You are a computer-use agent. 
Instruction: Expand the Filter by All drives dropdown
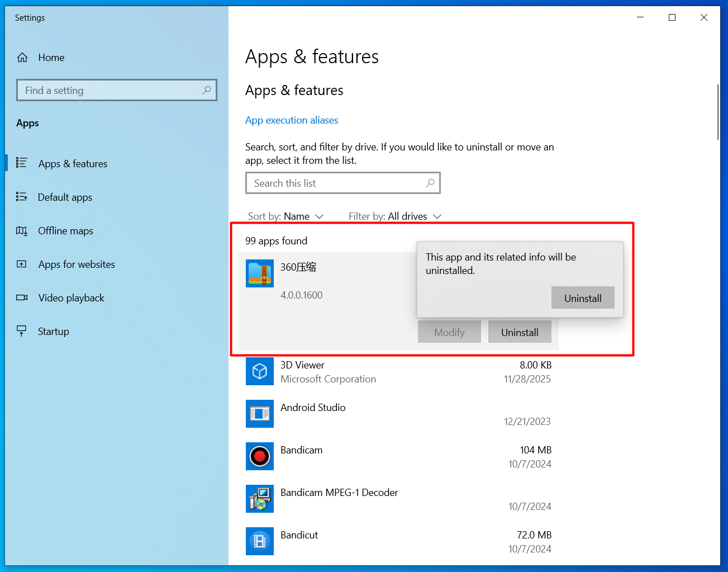tap(395, 216)
